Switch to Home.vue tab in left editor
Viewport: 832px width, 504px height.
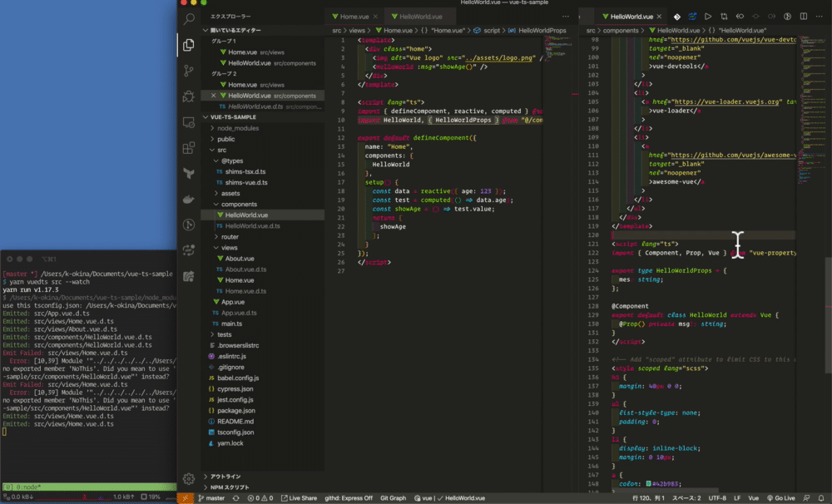pyautogui.click(x=355, y=17)
